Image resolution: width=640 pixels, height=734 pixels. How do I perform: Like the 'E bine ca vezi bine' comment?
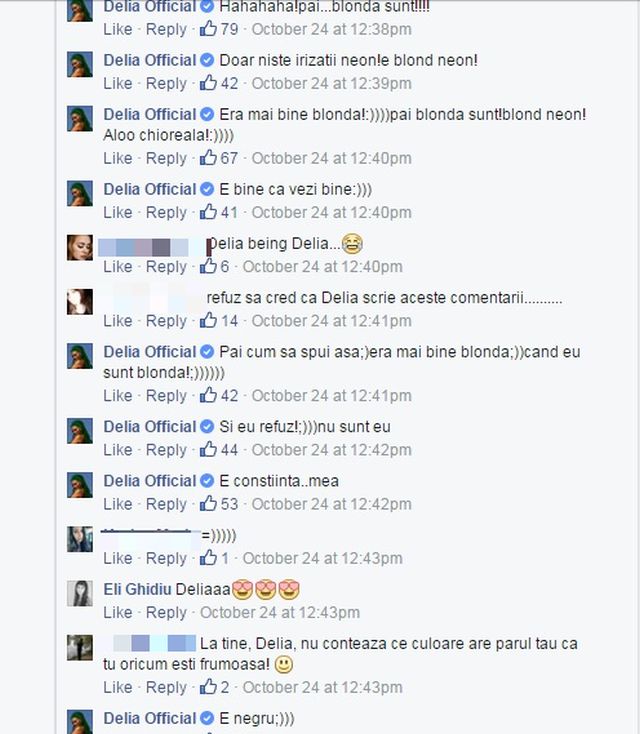118,213
